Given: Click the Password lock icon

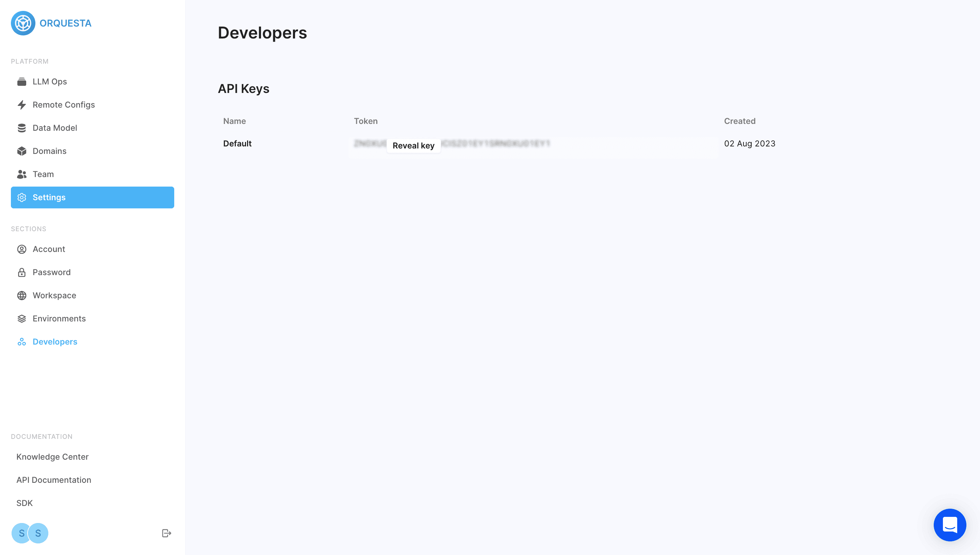Looking at the screenshot, I should coord(22,272).
